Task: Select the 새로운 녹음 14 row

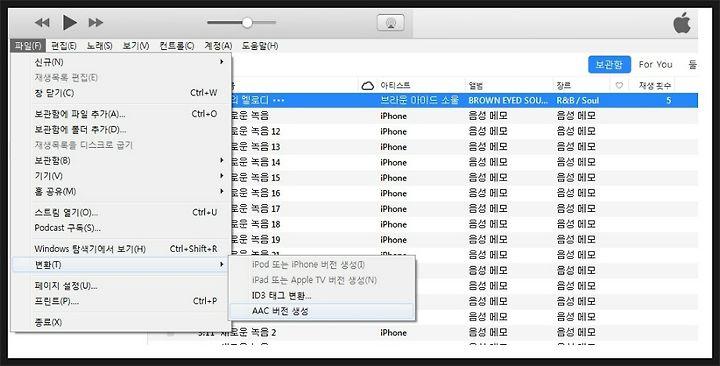Action: click(x=464, y=162)
